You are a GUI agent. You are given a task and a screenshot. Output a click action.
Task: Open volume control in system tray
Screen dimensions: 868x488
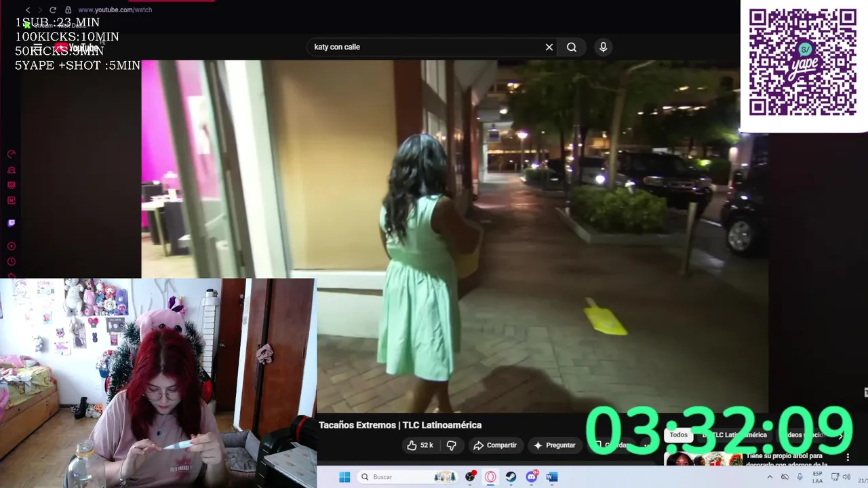click(846, 477)
